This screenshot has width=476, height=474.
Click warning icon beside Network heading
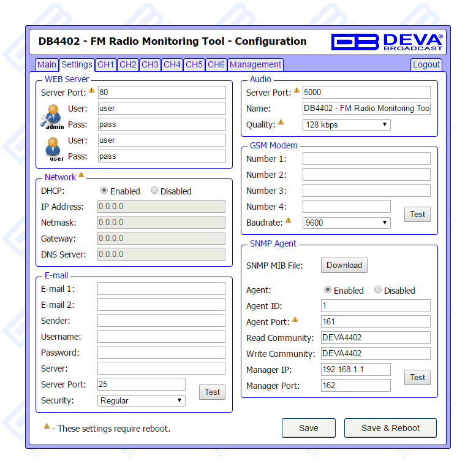(81, 176)
